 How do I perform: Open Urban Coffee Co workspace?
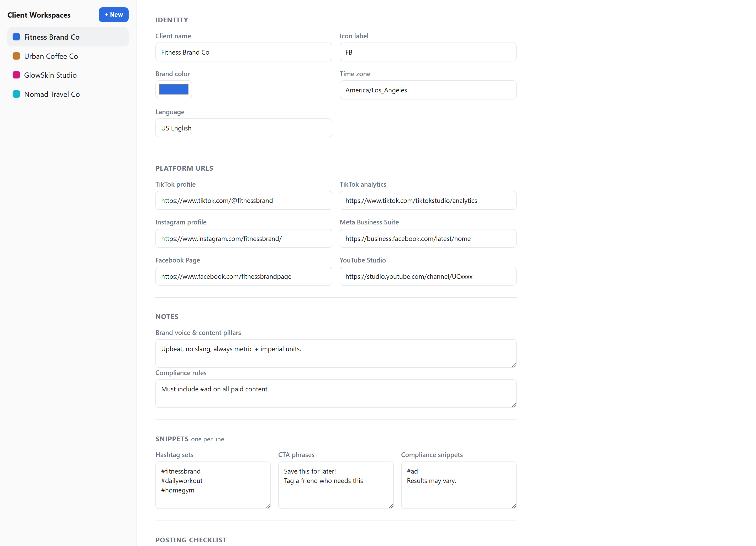pos(68,56)
